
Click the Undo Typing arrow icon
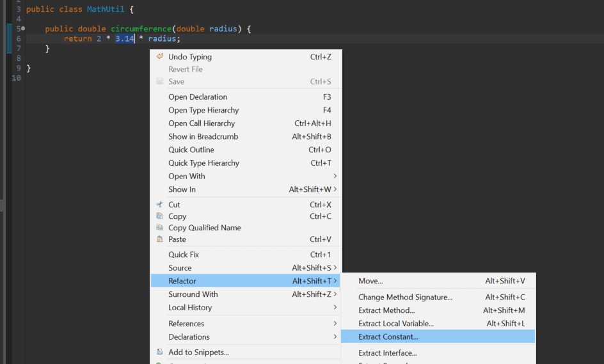pyautogui.click(x=159, y=56)
